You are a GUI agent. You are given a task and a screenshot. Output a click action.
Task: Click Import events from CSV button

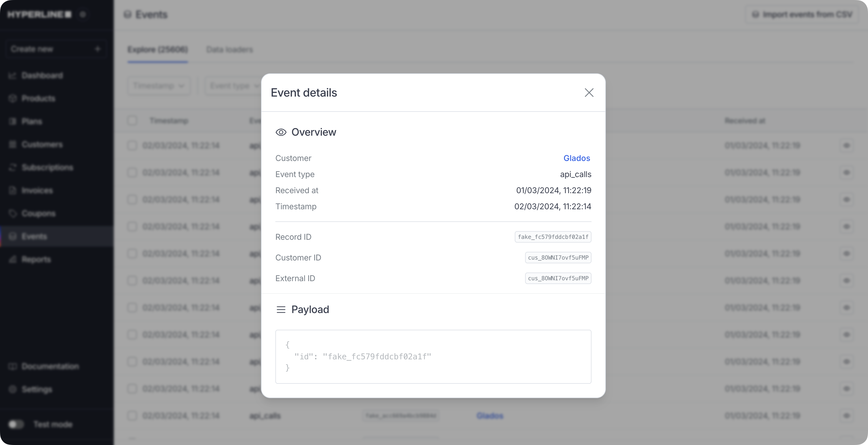tap(802, 14)
